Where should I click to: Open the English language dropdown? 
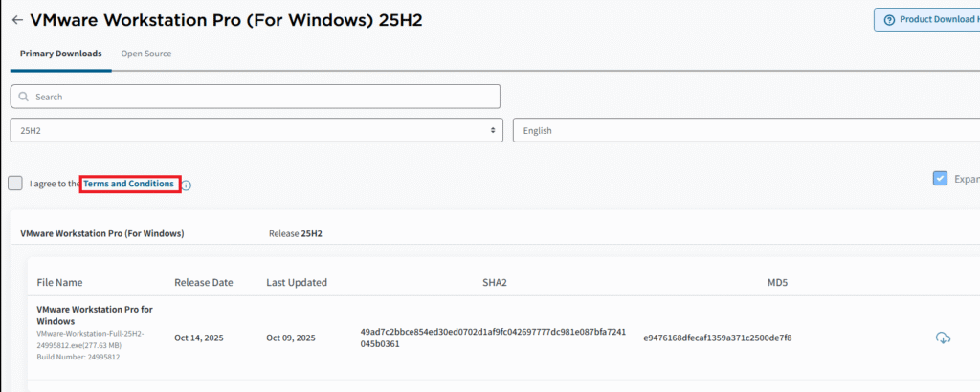tap(746, 130)
